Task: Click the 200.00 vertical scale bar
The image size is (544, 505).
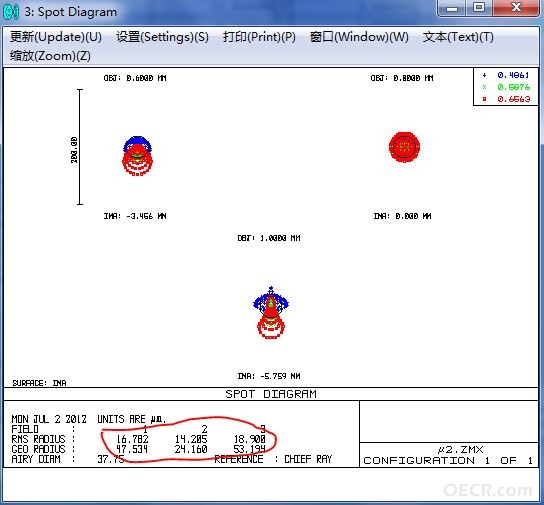Action: pyautogui.click(x=80, y=147)
